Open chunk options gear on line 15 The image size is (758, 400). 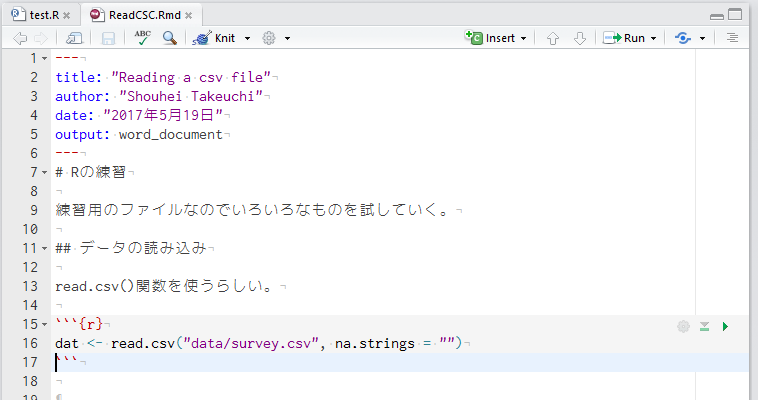coord(683,326)
